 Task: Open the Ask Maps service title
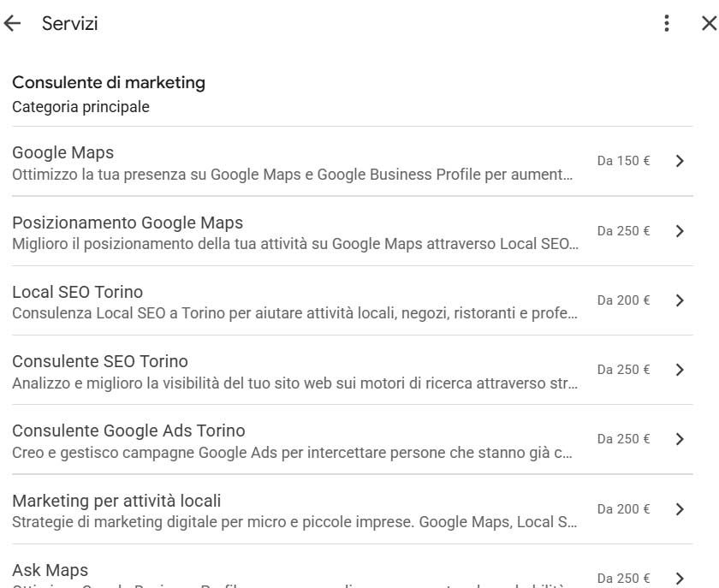click(x=50, y=570)
